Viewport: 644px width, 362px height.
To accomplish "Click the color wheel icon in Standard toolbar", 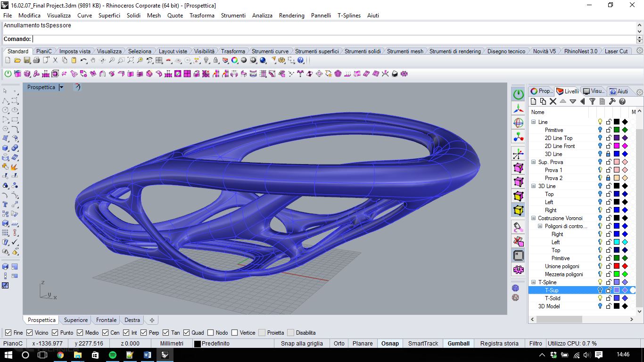I will tap(234, 60).
